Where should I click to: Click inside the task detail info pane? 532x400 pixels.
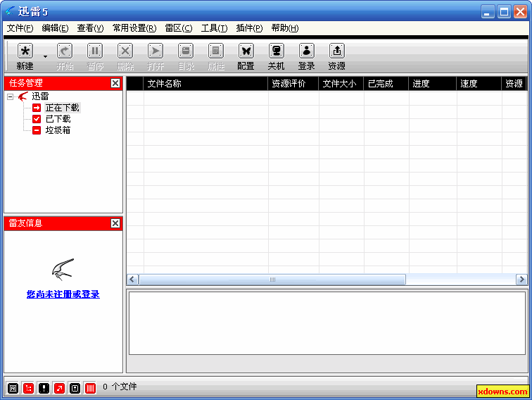coord(327,323)
